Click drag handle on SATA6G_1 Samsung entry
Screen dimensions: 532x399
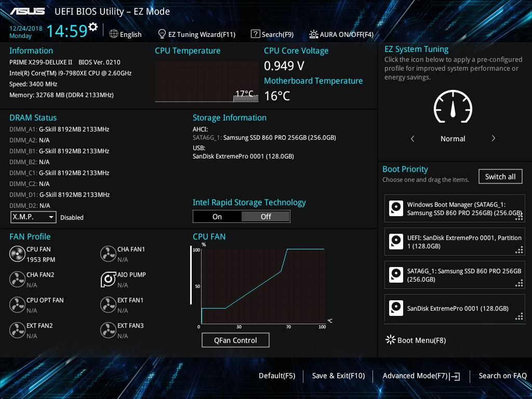coord(519,283)
